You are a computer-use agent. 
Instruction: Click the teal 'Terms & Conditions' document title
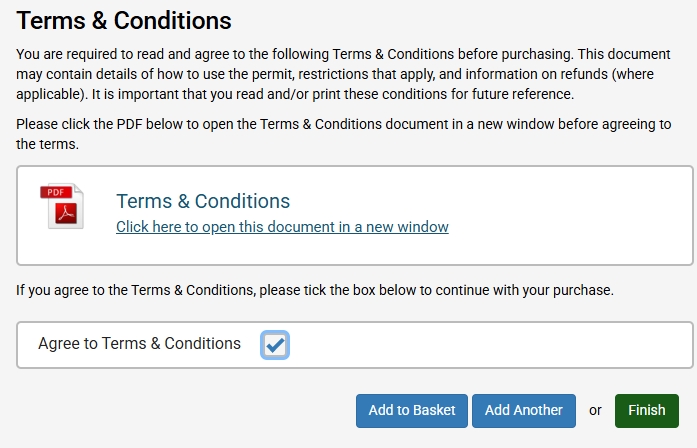203,201
